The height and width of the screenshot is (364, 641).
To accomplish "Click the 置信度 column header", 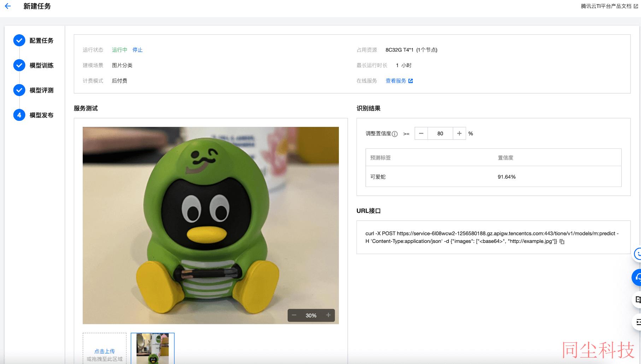I will tap(505, 158).
